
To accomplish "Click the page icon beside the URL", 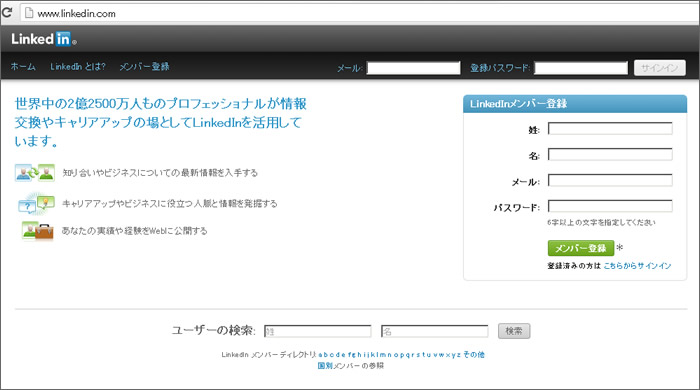I will tap(29, 13).
